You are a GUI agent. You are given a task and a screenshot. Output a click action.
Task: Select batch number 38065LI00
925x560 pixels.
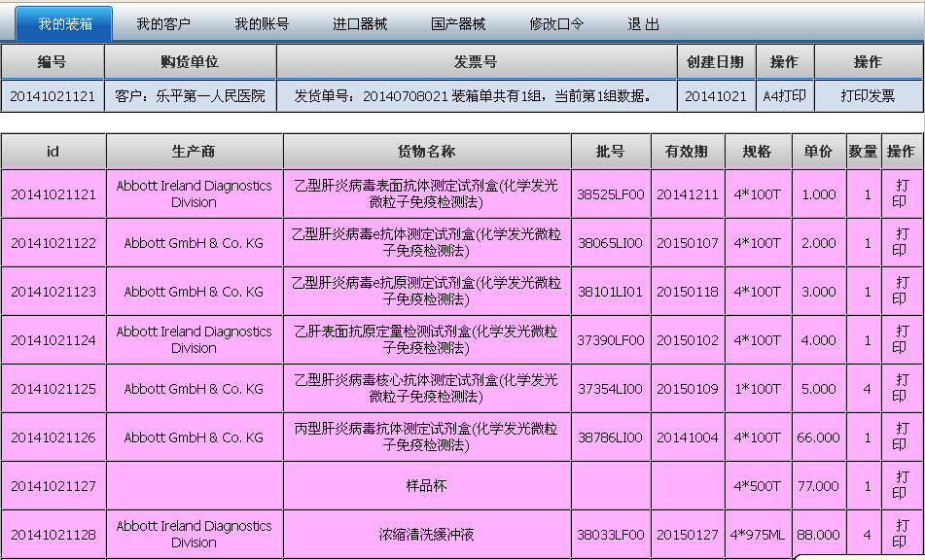click(611, 242)
